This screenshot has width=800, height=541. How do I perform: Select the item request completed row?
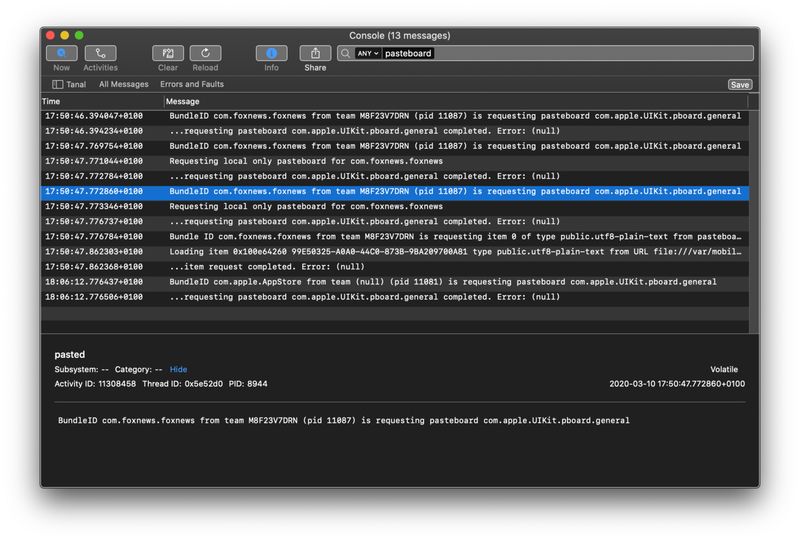[400, 267]
